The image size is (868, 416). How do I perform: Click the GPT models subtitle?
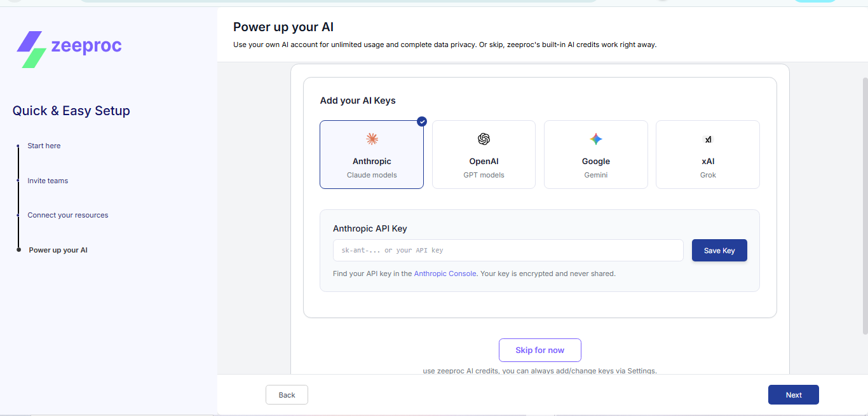coord(484,175)
